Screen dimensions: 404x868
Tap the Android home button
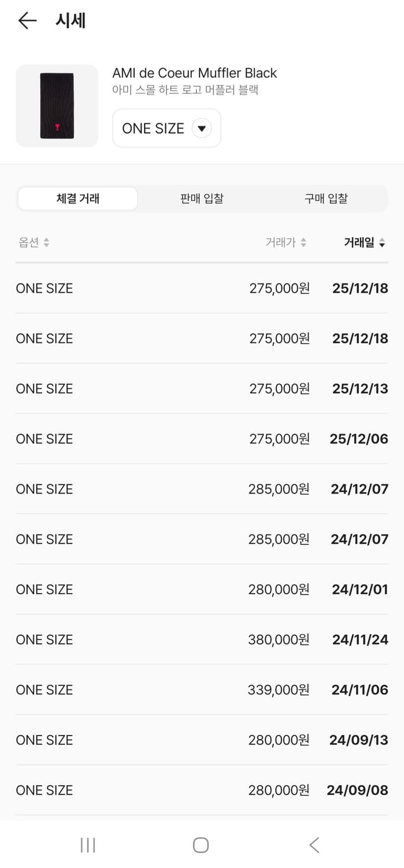pos(201,845)
